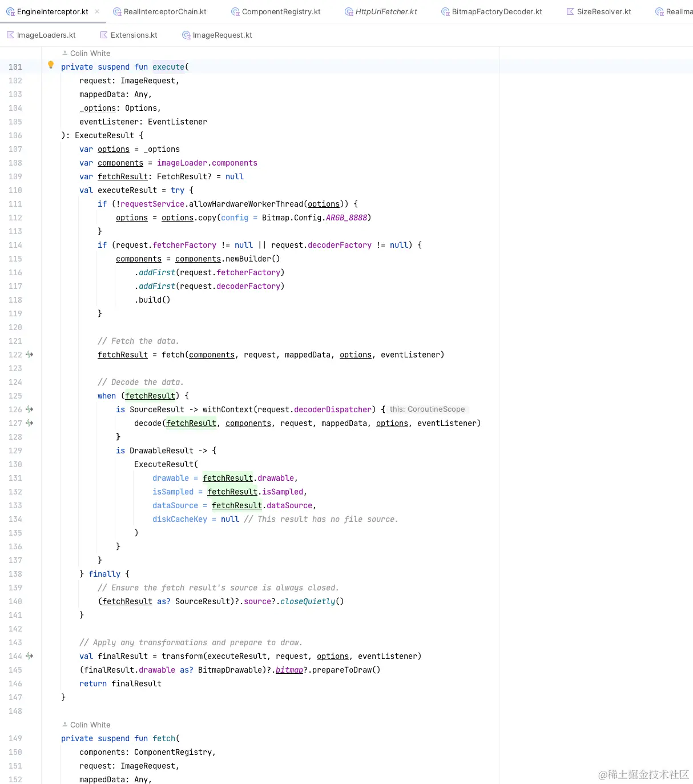The height and width of the screenshot is (784, 693).
Task: Switch to the Extensions.kt tab
Action: (x=128, y=35)
